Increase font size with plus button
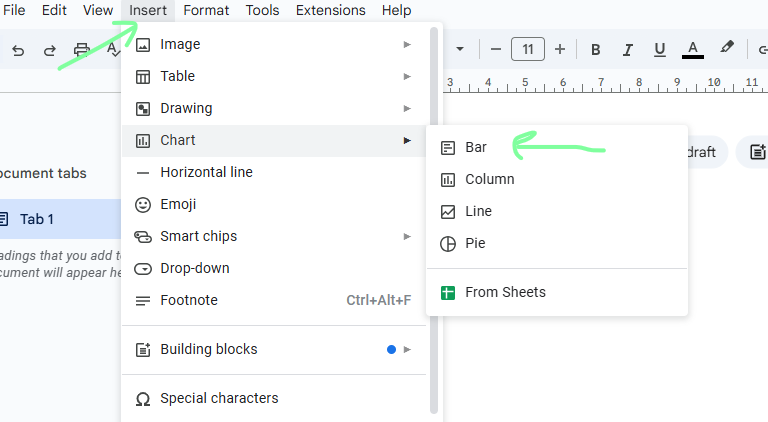Viewport: 768px width, 422px height. pyautogui.click(x=560, y=49)
